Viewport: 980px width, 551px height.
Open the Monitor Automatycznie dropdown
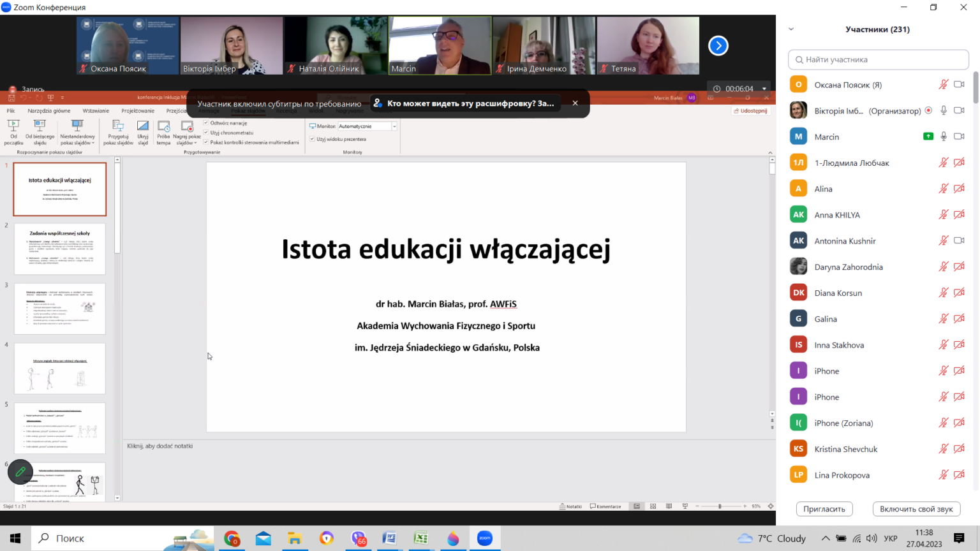pos(394,126)
